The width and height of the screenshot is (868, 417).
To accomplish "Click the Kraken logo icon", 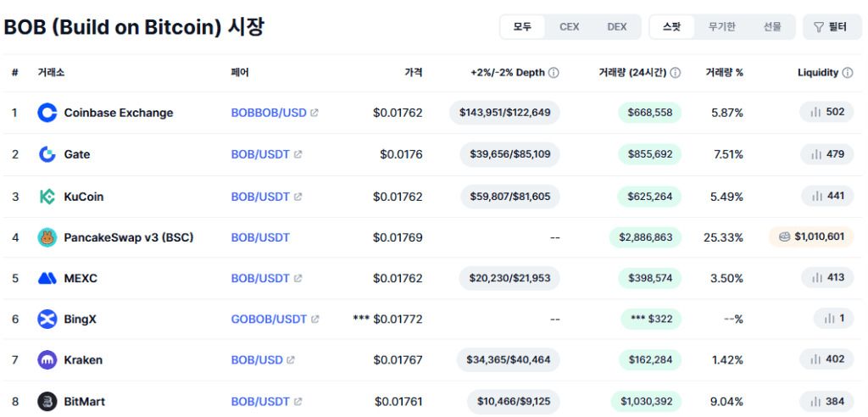I will (47, 360).
